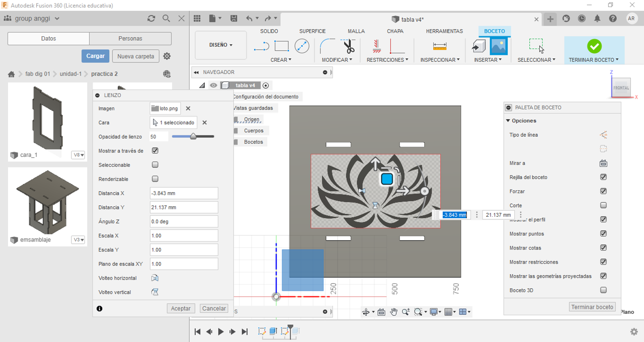Click the Nueva carpeta button
644x342 pixels.
pyautogui.click(x=136, y=56)
